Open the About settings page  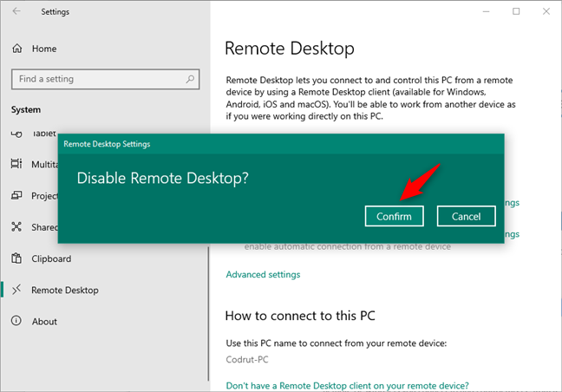pyautogui.click(x=44, y=322)
